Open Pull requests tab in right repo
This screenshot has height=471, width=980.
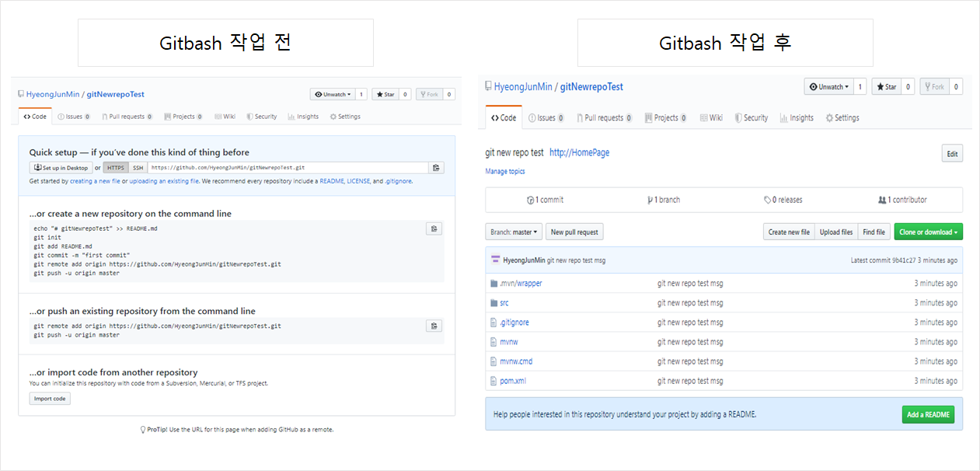point(605,118)
